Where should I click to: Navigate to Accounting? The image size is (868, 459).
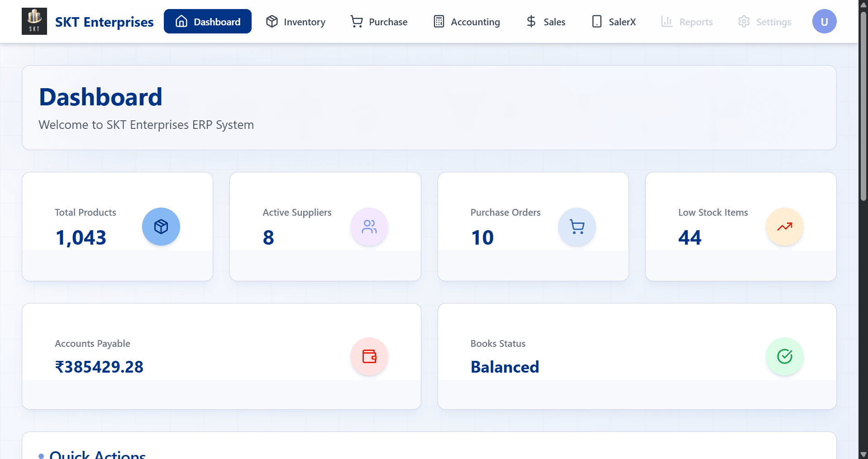pos(467,22)
